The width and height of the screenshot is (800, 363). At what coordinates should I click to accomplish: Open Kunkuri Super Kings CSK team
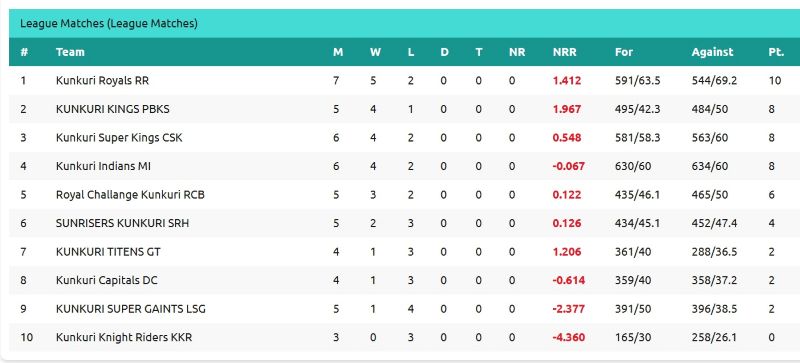[x=119, y=138]
